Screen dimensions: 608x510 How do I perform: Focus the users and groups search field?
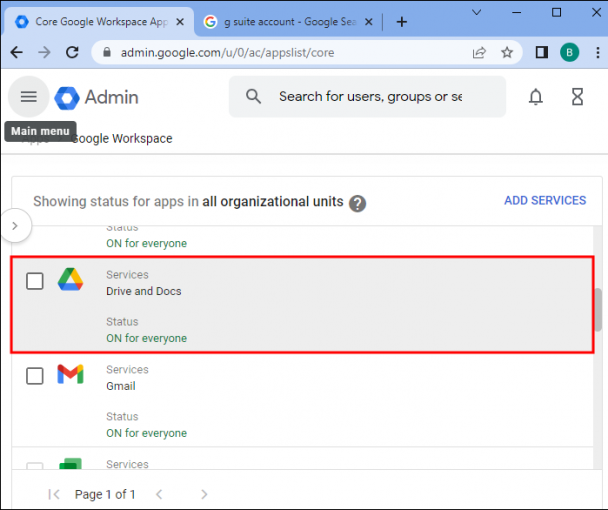[370, 97]
